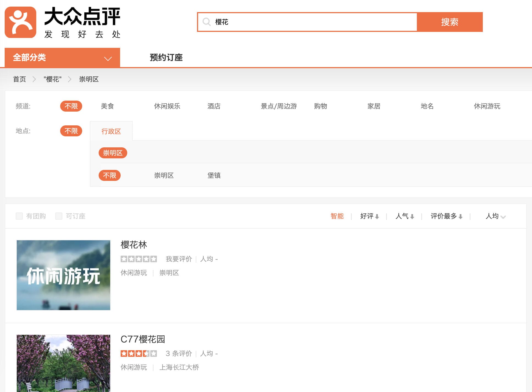
Task: Open the 预约订座 menu item
Action: (166, 57)
